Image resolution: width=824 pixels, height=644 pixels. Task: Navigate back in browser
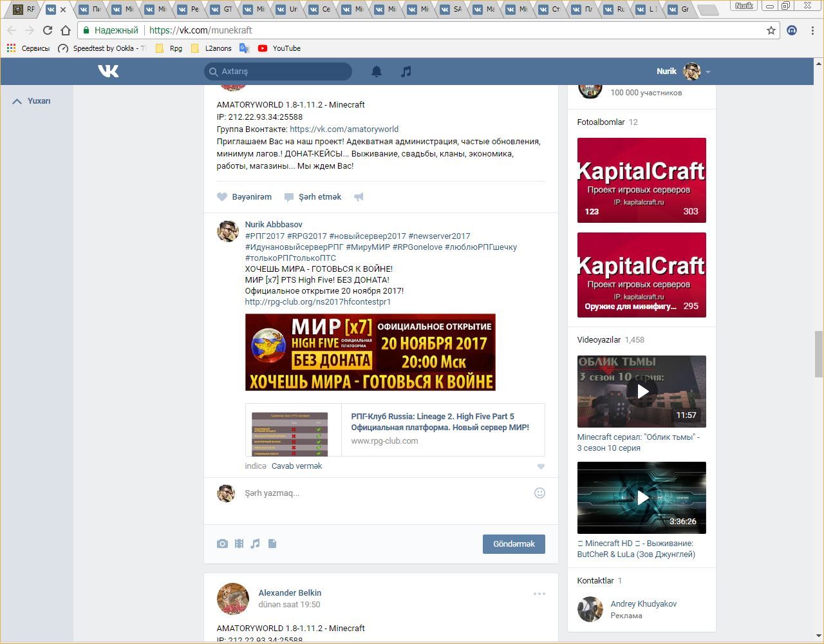[12, 30]
